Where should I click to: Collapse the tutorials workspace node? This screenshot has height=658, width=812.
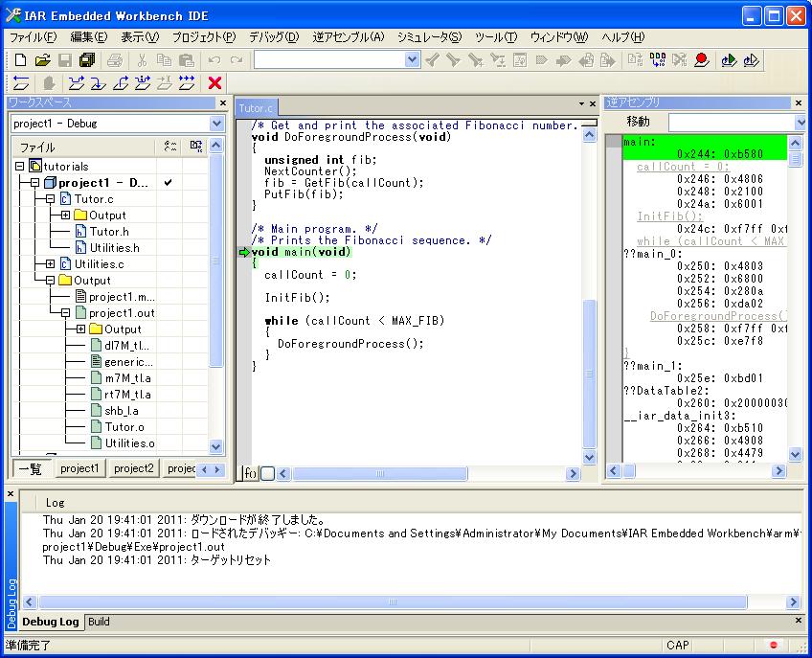pyautogui.click(x=20, y=167)
